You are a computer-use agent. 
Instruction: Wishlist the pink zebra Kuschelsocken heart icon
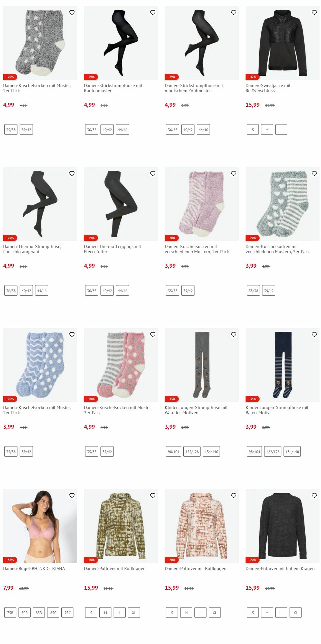(233, 174)
